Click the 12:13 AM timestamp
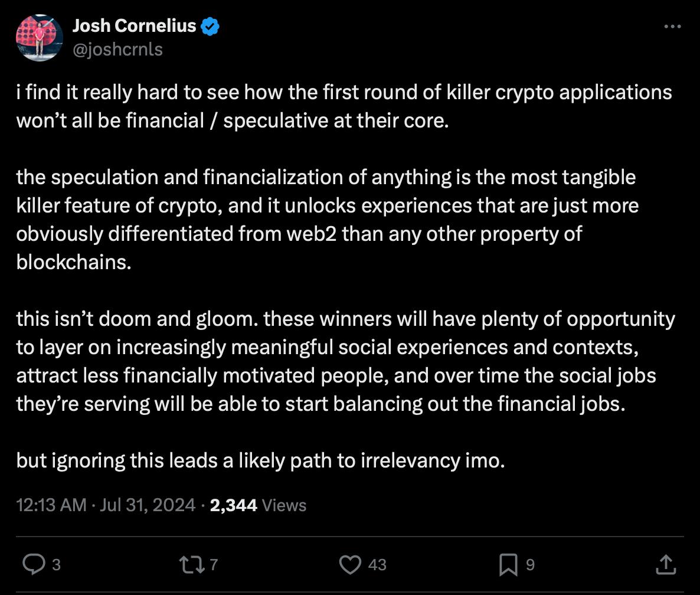The image size is (700, 595). pos(51,505)
